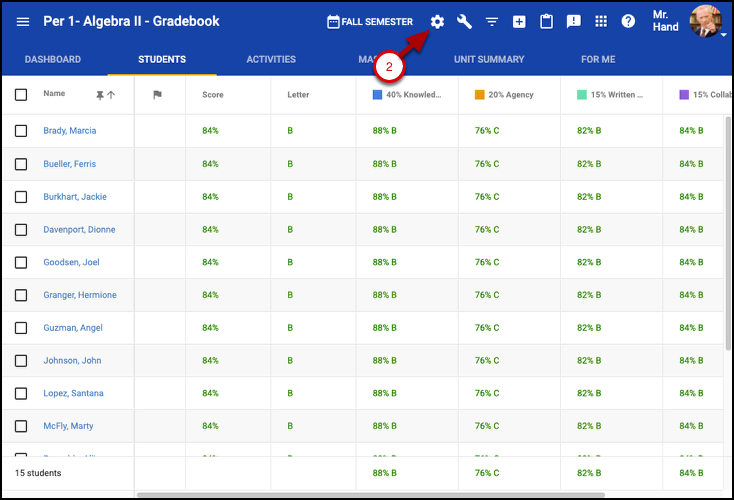The height and width of the screenshot is (500, 734).
Task: Check the box for Brady, Marcia
Action: (21, 131)
